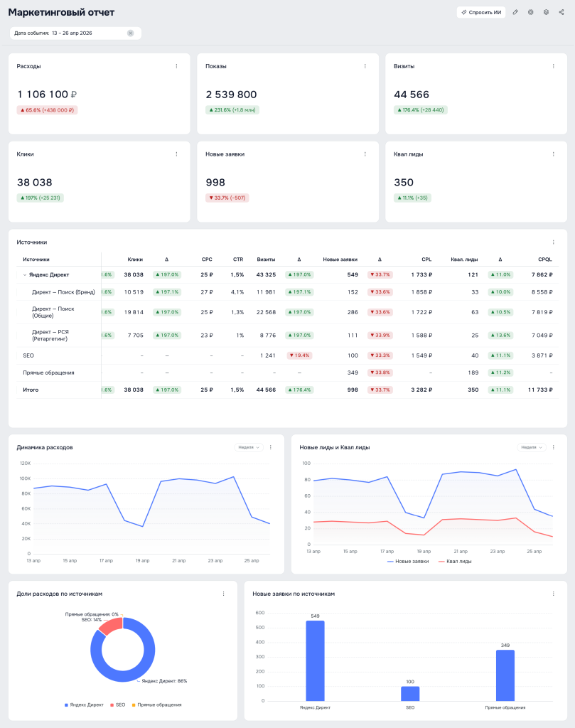The image size is (575, 728).
Task: Sort table by CPL column header
Action: click(426, 259)
